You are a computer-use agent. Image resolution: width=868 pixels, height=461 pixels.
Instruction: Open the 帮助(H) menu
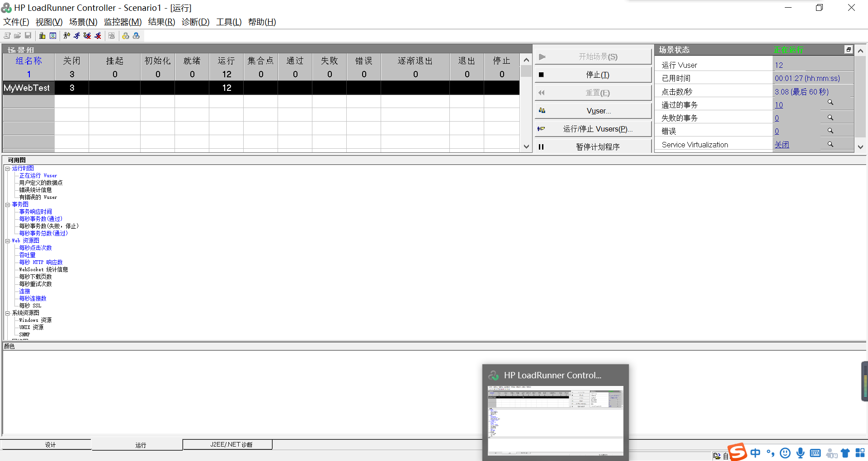point(262,22)
